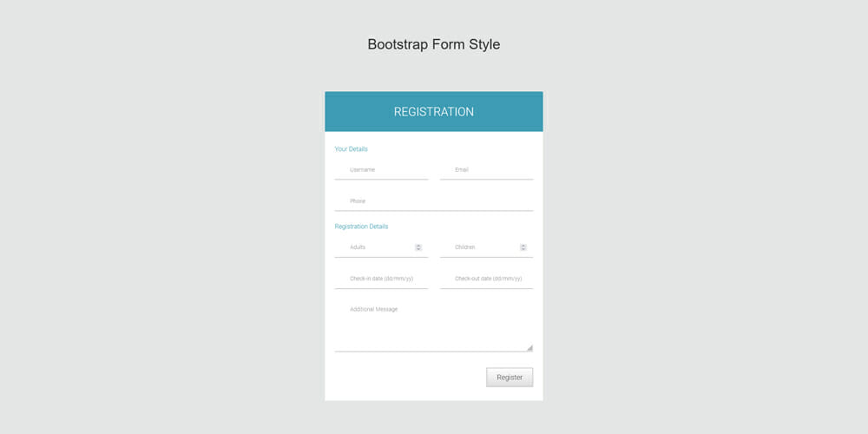The width and height of the screenshot is (868, 434).
Task: Decrease the Children count using down arrow
Action: tap(523, 249)
